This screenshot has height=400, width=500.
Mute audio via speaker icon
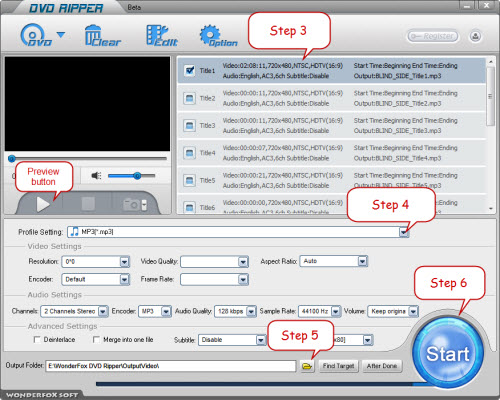click(96, 175)
